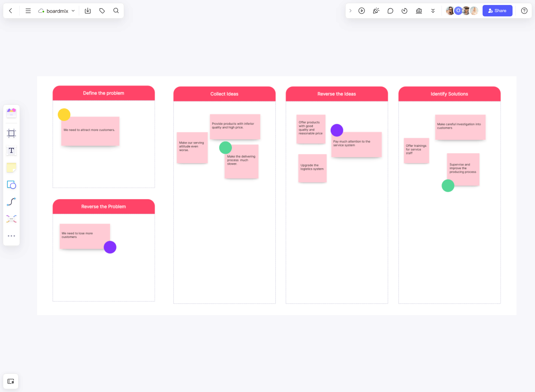Open the hamburger main menu
Viewport: 535px width, 392px height.
tap(28, 11)
